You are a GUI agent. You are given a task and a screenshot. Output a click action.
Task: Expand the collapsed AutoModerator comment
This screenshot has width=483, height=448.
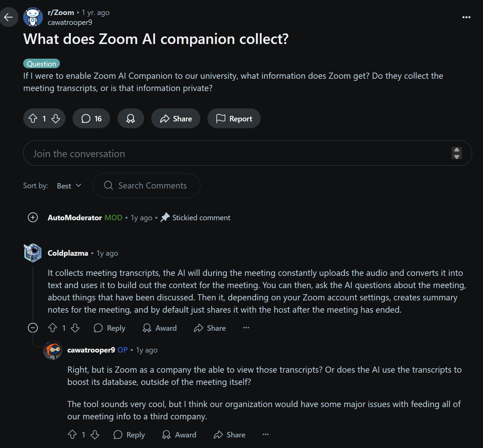click(x=33, y=218)
